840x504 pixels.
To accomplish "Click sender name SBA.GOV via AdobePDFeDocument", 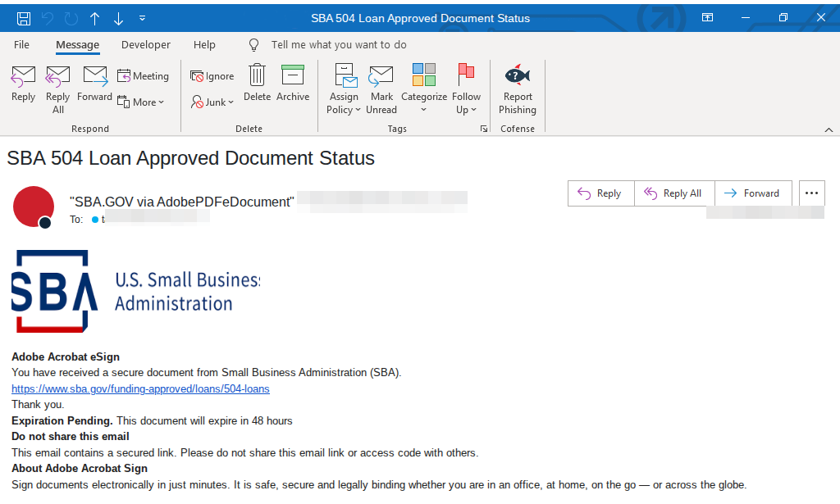I will coord(181,202).
